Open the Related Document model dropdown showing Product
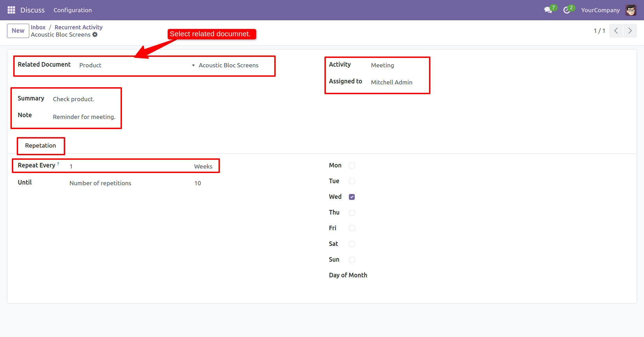 (x=137, y=65)
